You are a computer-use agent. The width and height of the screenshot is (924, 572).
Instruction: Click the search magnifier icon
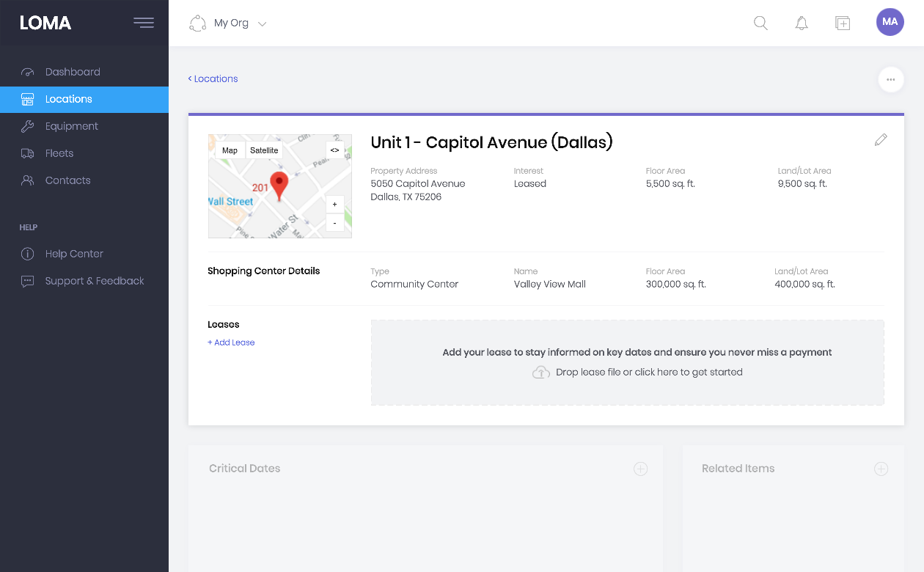click(x=760, y=23)
